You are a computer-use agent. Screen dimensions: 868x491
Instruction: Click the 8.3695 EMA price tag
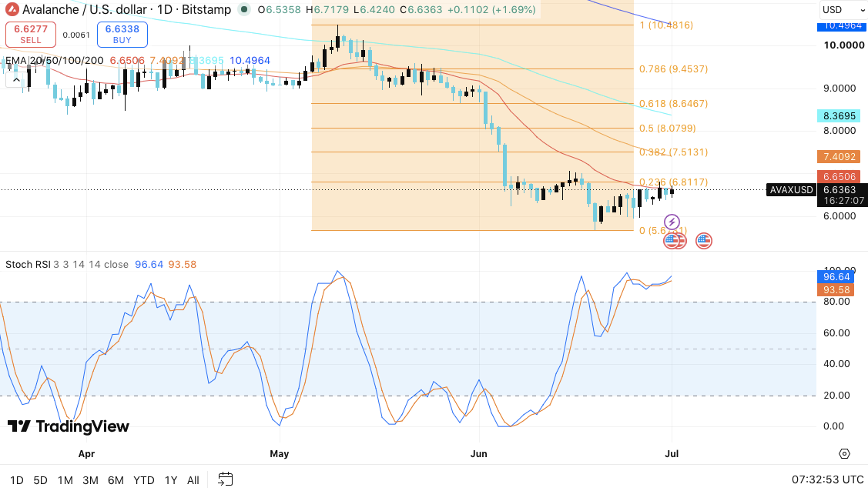pos(840,115)
